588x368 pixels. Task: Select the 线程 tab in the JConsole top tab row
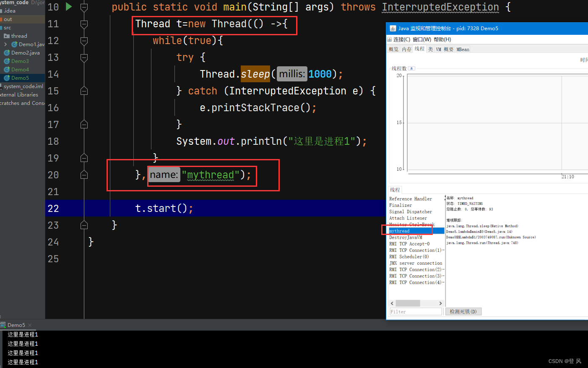point(419,49)
